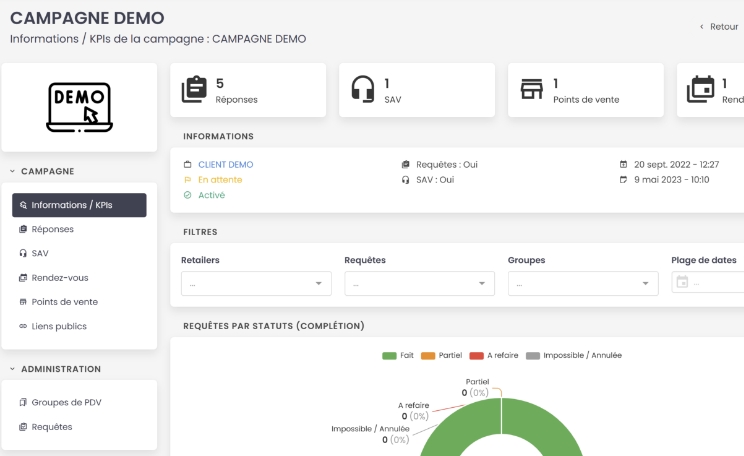Open Requêtes administration page
This screenshot has width=744, height=456.
click(79, 427)
